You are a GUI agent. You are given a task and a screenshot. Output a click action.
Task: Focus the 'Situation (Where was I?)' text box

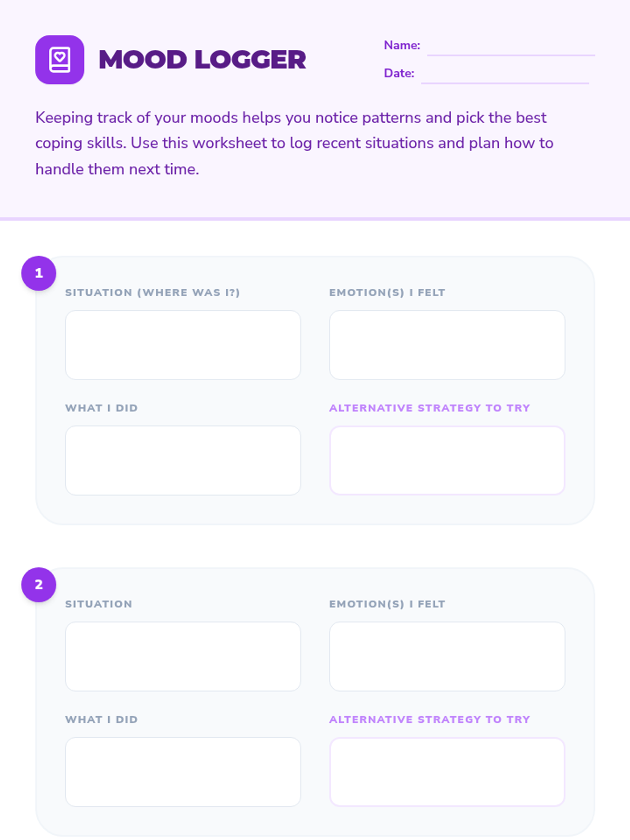point(183,345)
